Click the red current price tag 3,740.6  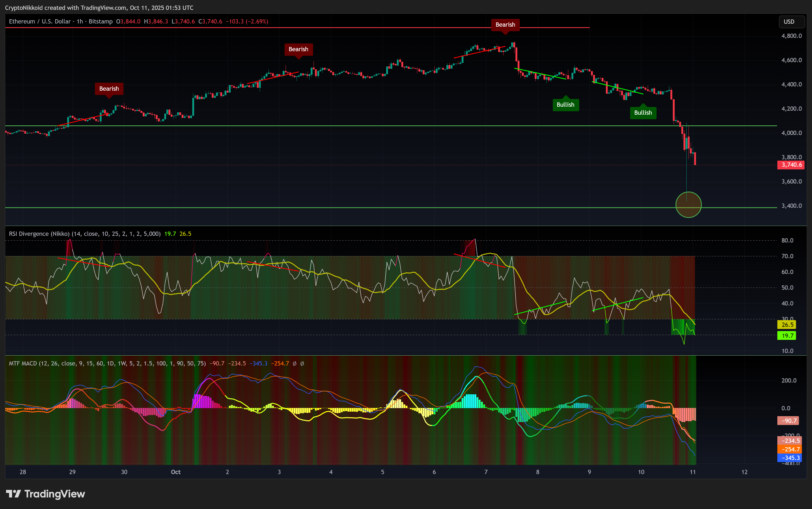click(x=790, y=165)
